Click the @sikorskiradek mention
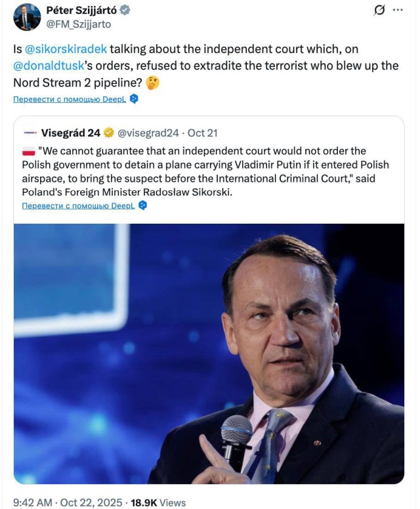Viewport: 420px width, 509px height. [65, 49]
